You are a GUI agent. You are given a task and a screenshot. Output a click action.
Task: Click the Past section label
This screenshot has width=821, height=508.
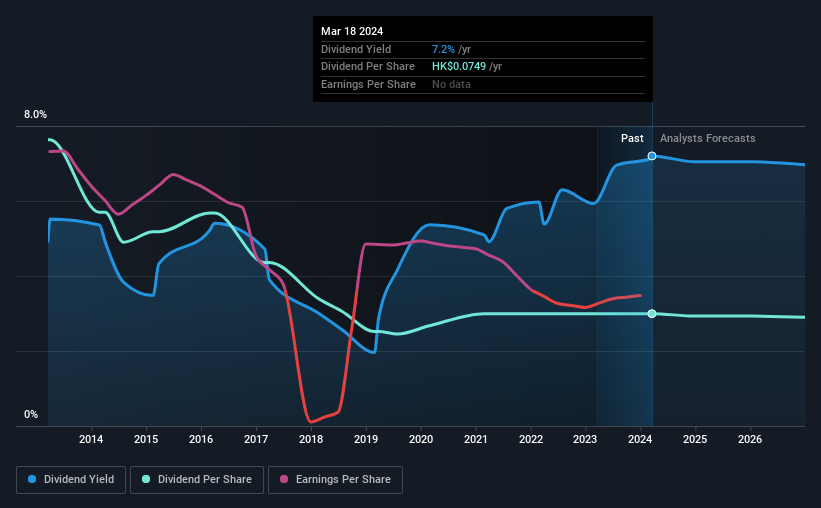[632, 138]
